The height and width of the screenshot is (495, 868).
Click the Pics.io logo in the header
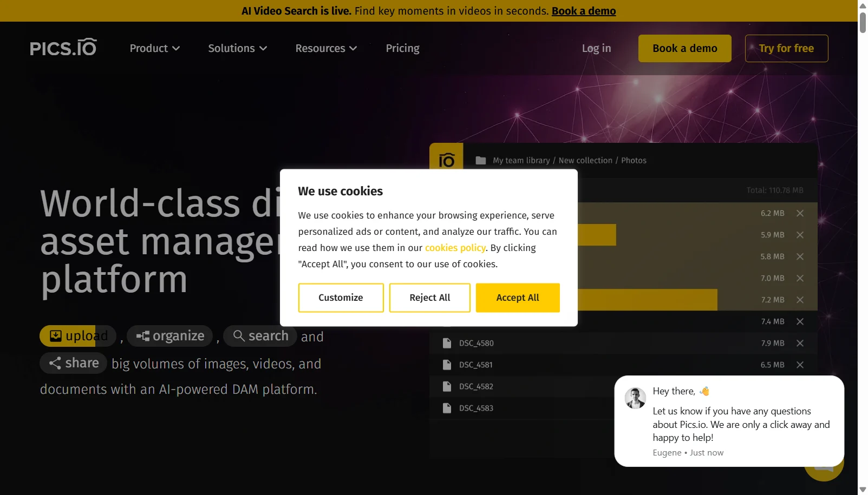(x=63, y=48)
